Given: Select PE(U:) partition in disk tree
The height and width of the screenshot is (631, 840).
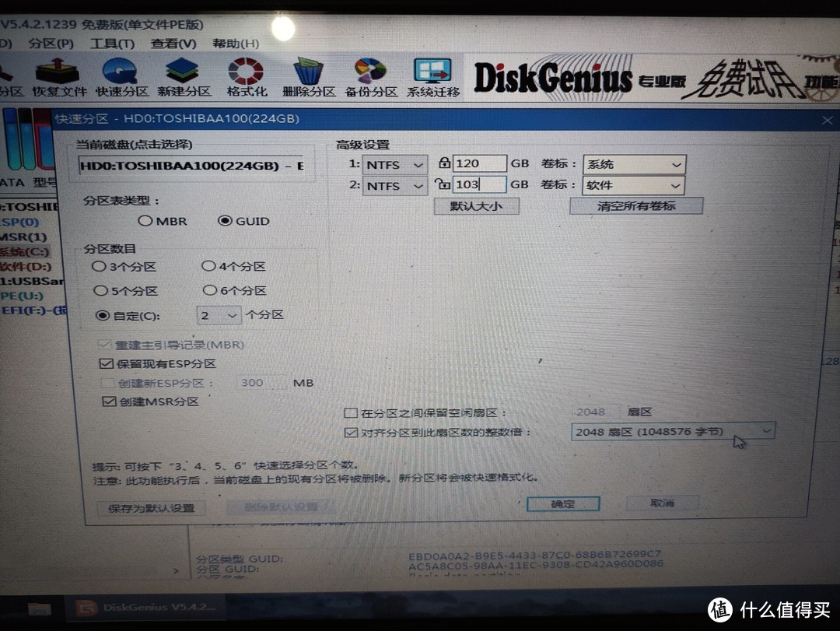Looking at the screenshot, I should click(22, 296).
